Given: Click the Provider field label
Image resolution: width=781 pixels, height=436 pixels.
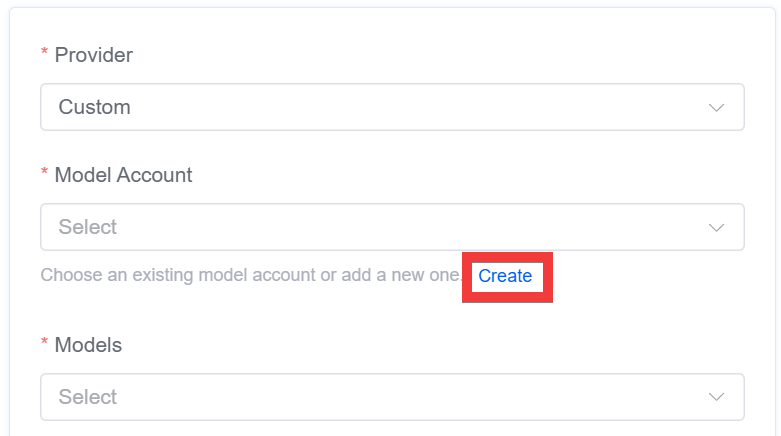Looking at the screenshot, I should coord(94,55).
